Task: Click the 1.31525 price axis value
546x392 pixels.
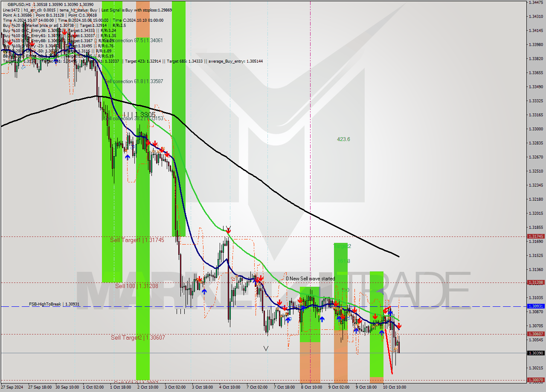Action: pos(536,255)
